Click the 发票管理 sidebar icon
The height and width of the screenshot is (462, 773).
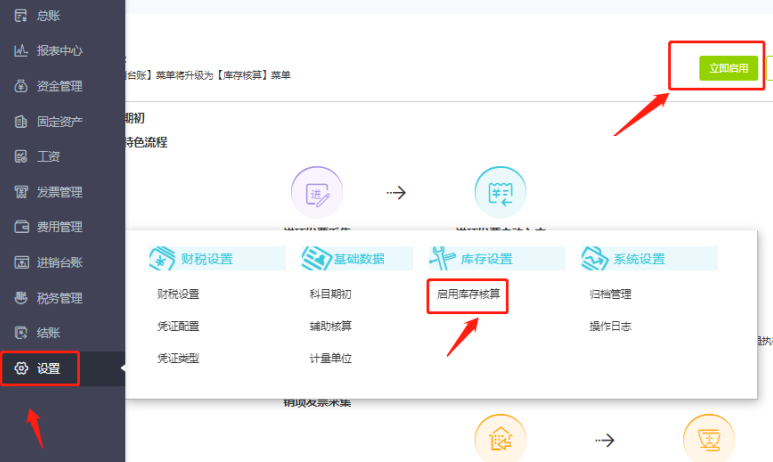tap(21, 192)
